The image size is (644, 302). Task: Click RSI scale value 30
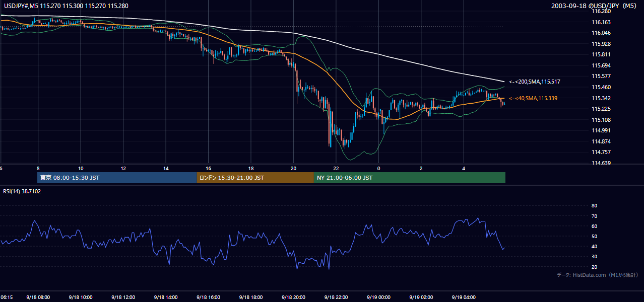click(x=594, y=257)
